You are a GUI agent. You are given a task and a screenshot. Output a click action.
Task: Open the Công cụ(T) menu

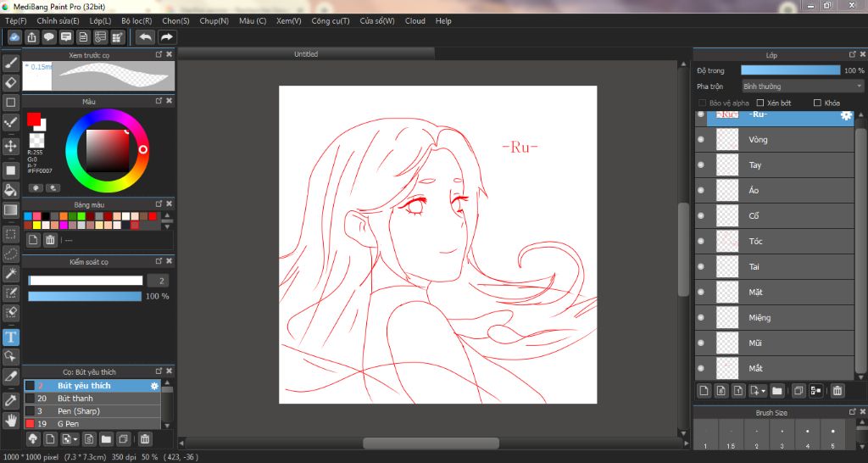tap(331, 20)
